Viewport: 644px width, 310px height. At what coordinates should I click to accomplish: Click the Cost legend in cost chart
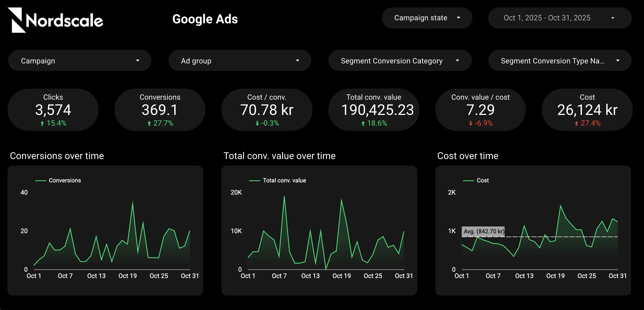pos(482,180)
